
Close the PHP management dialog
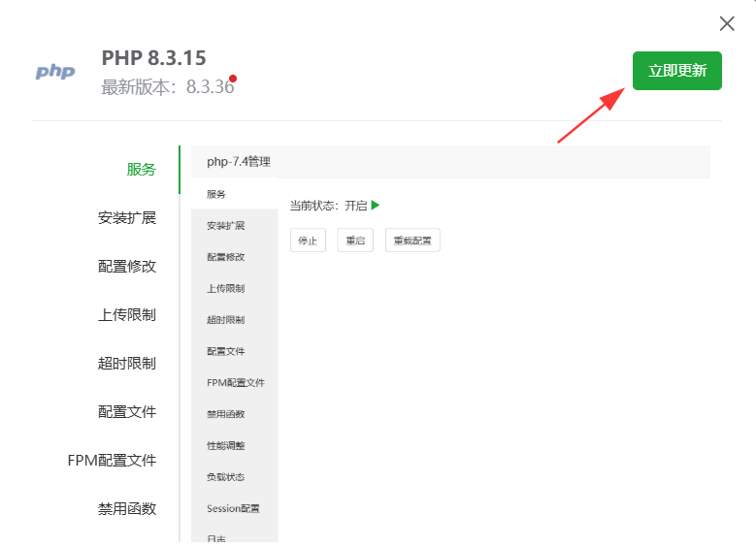(727, 23)
